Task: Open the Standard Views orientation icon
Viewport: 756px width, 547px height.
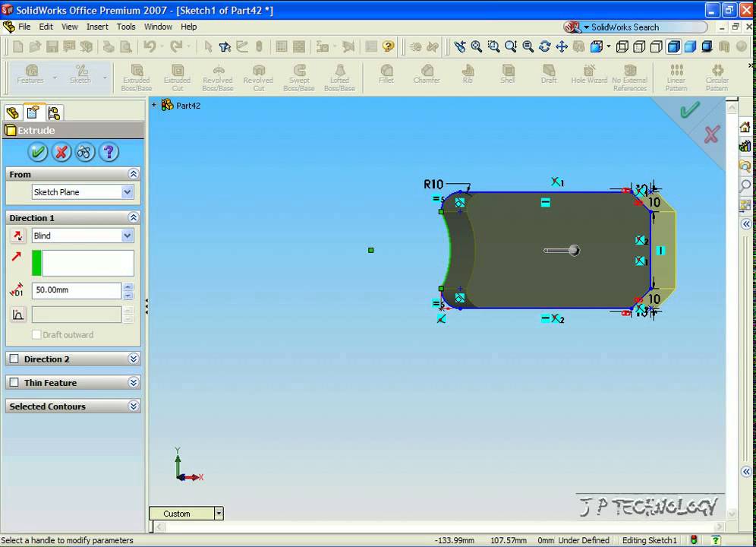Action: click(597, 46)
